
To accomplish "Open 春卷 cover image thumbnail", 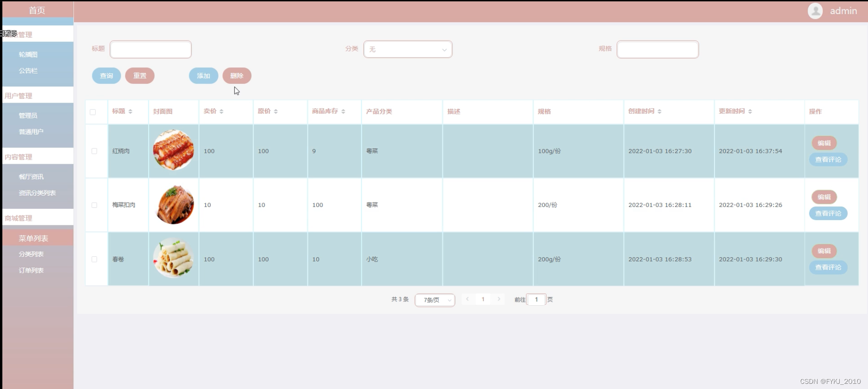I will (173, 259).
